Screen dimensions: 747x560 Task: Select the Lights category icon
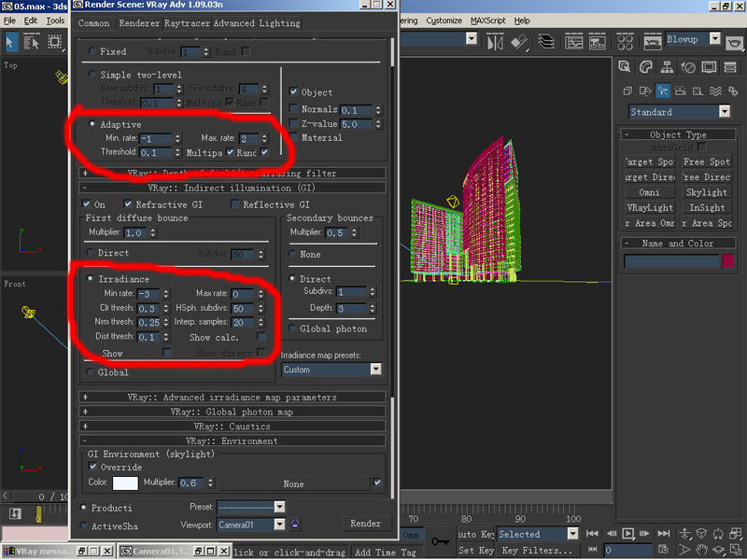[x=663, y=91]
